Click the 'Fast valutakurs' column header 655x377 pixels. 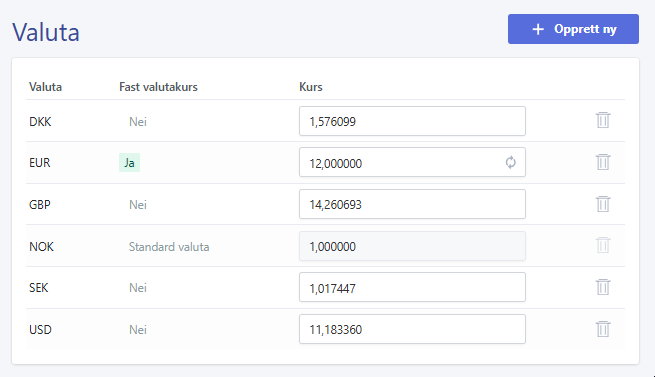158,87
